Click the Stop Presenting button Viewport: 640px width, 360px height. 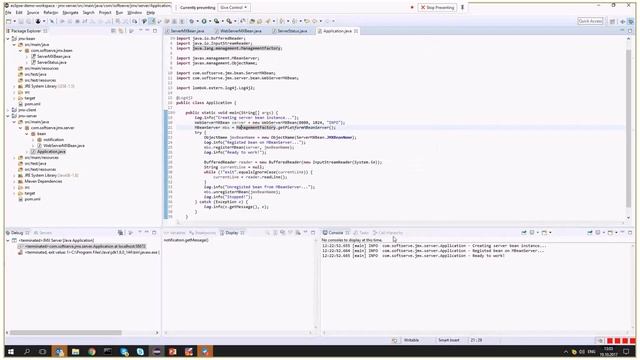coord(437,7)
